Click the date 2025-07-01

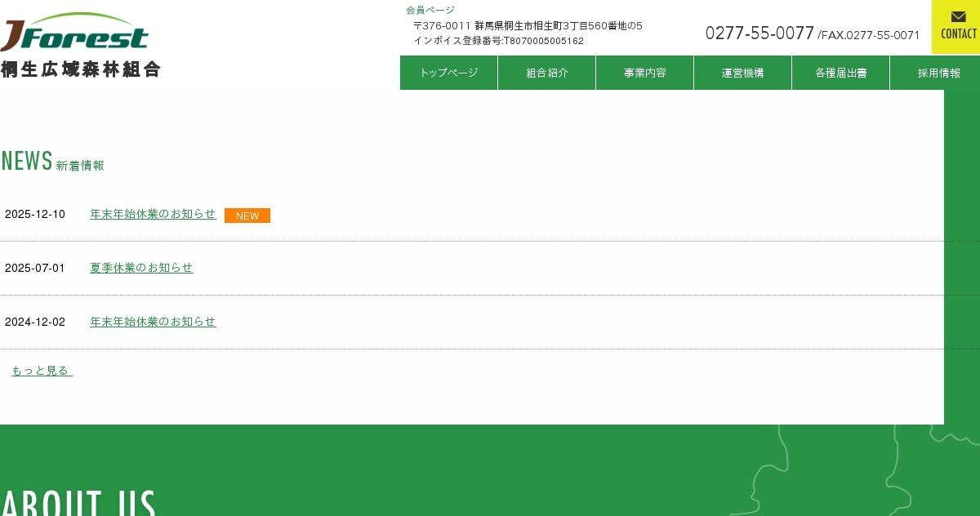coord(35,268)
